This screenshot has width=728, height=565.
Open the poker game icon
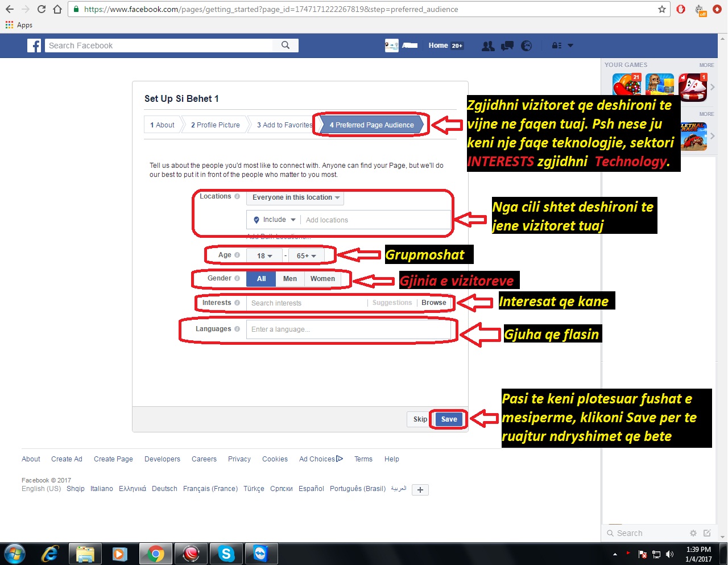coord(693,87)
